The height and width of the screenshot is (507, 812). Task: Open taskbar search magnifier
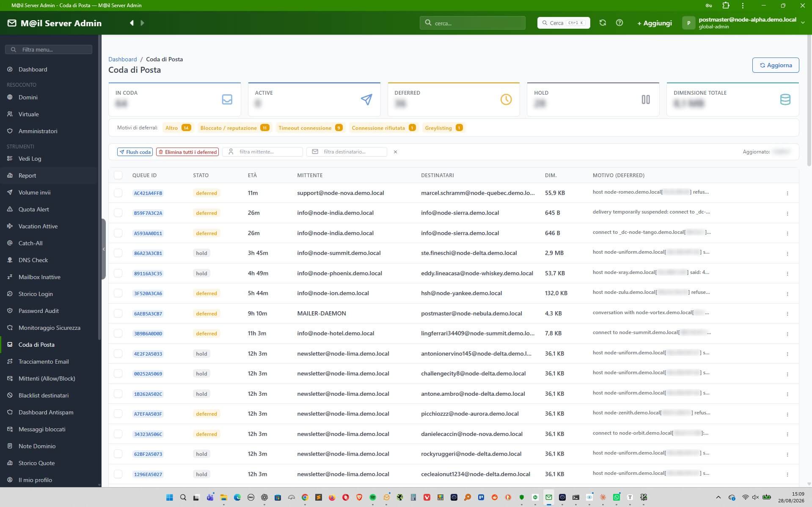[x=183, y=497]
